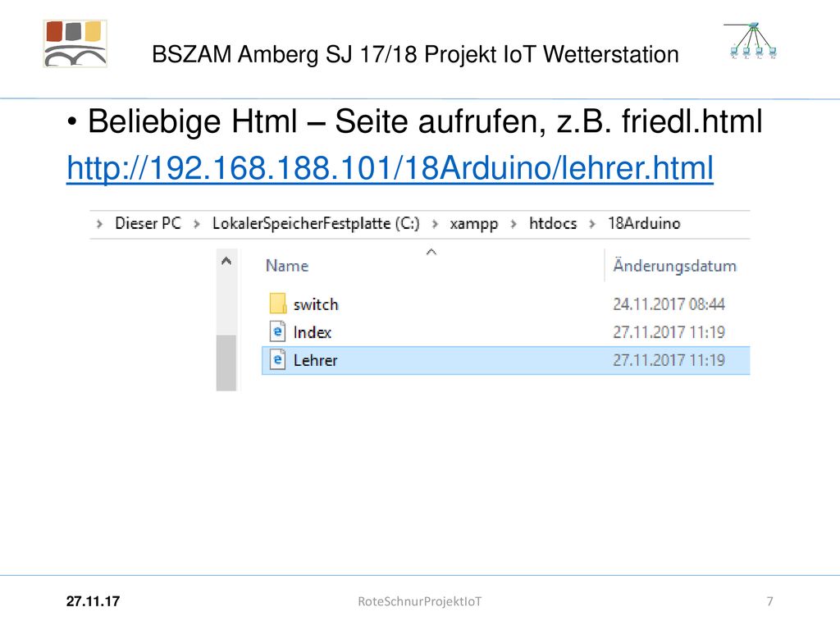840x630 pixels.
Task: Open the lehrer.html hyperlink
Action: pyautogui.click(x=390, y=168)
